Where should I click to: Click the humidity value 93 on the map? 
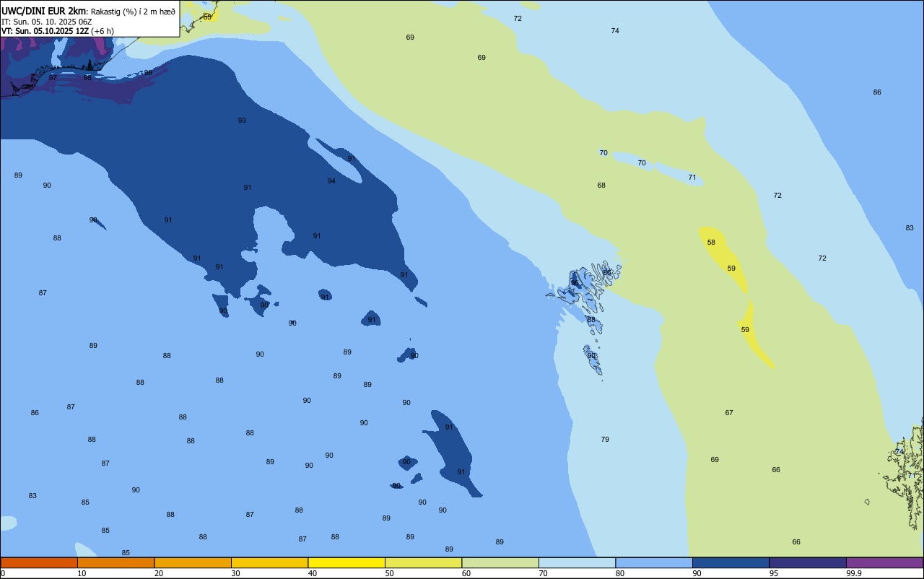pos(242,121)
